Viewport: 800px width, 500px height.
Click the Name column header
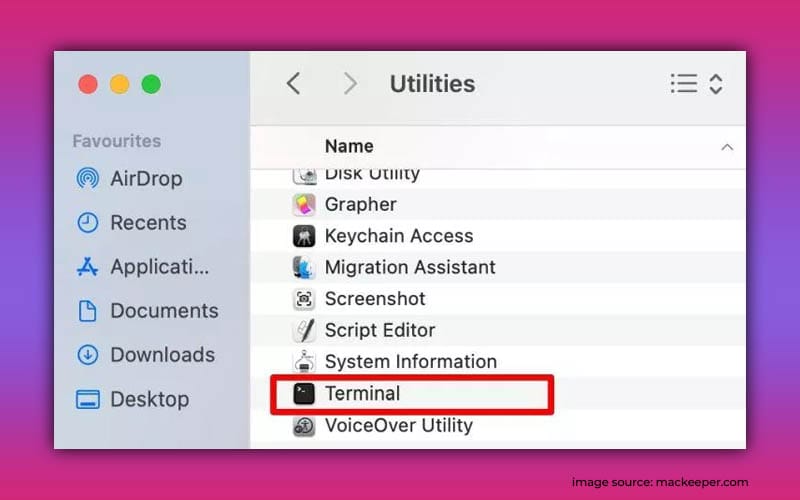tap(349, 146)
